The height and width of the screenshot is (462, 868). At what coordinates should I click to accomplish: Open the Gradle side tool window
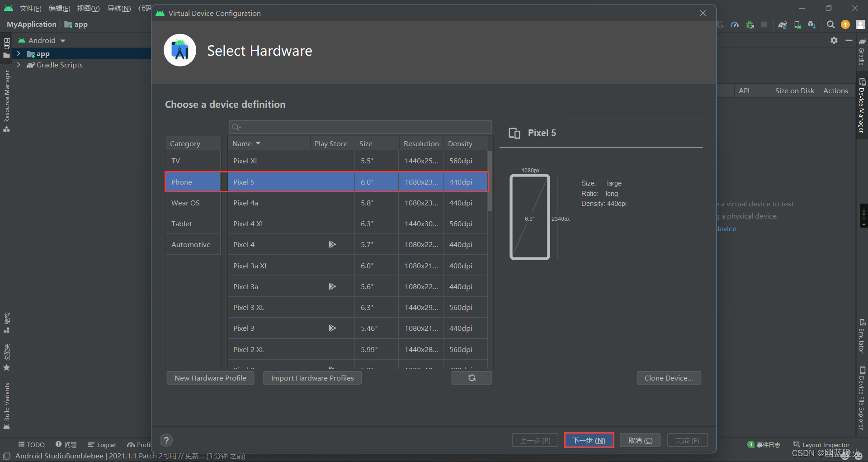click(x=862, y=52)
